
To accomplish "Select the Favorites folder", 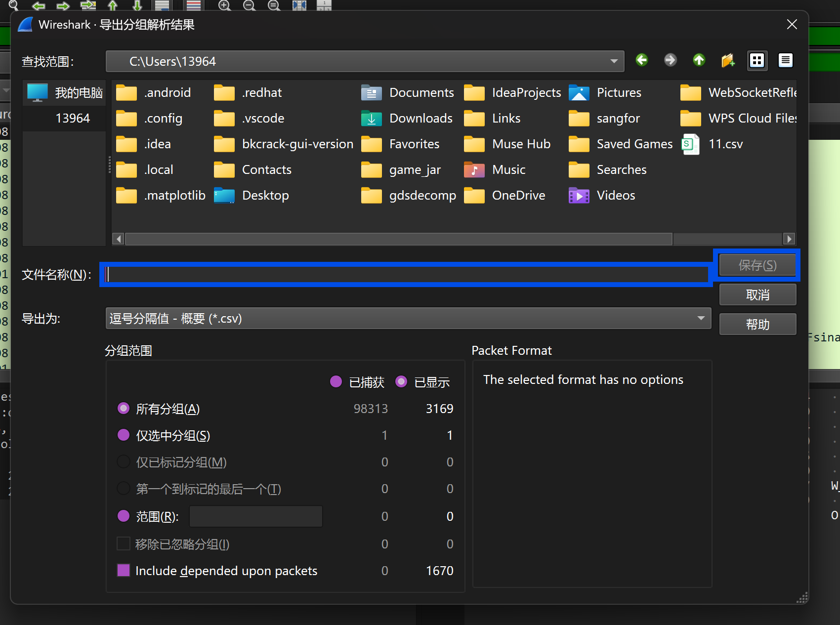I will [x=400, y=144].
